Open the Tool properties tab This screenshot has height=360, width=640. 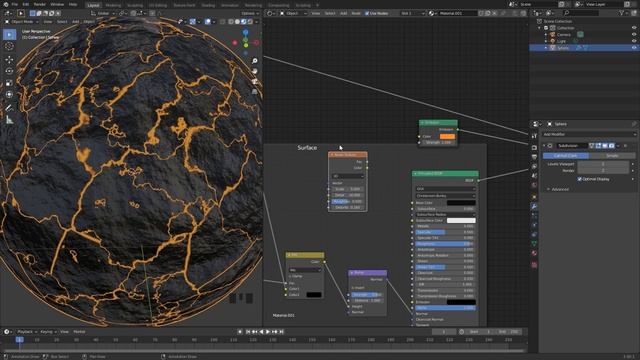[534, 136]
